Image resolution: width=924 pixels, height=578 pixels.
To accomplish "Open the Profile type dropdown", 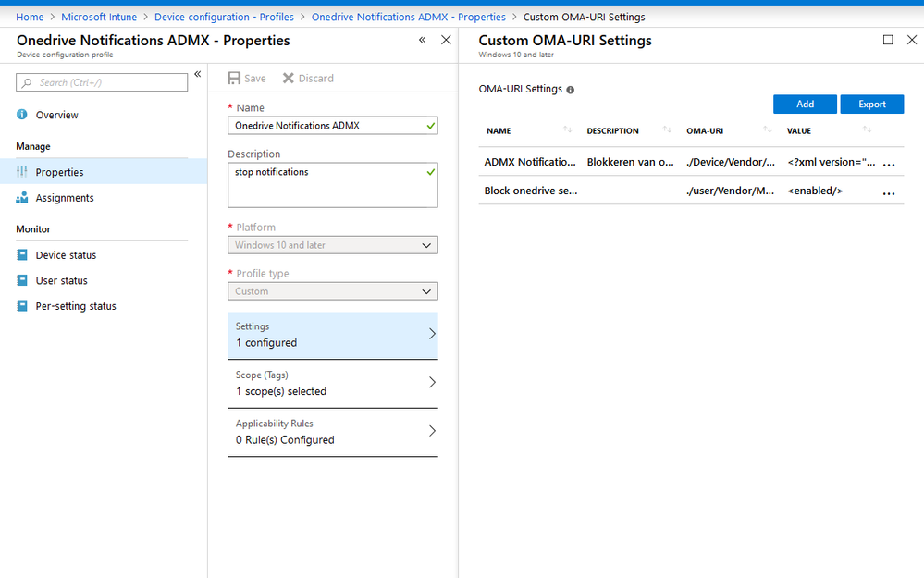I will 333,291.
